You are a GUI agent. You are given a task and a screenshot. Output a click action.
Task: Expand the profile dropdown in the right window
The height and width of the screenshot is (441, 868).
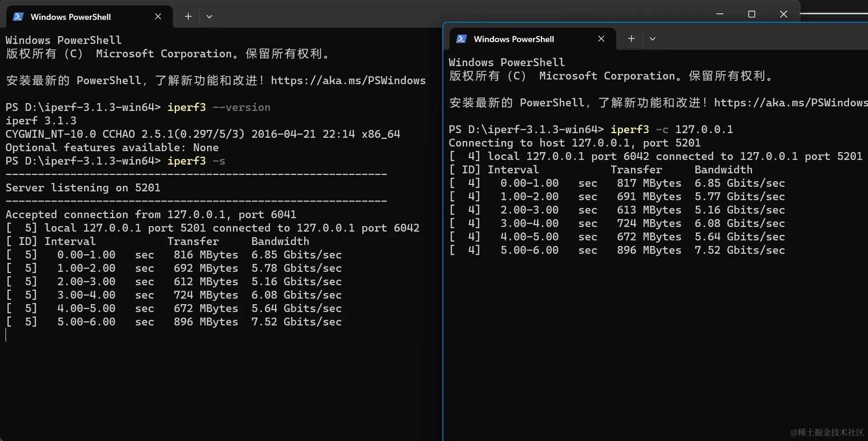tap(653, 39)
